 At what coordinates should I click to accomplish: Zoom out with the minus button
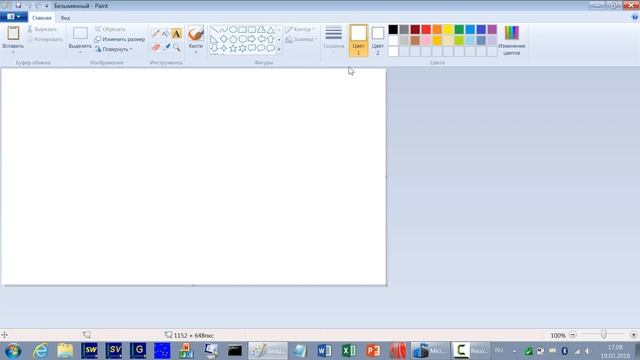(573, 335)
